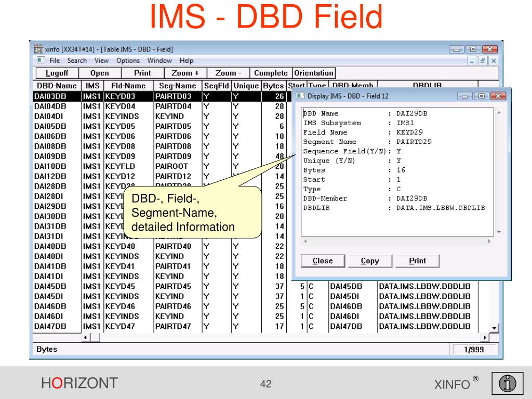Screen dimensions: 532x399
Task: Click the info icon in the slide footer
Action: (507, 383)
